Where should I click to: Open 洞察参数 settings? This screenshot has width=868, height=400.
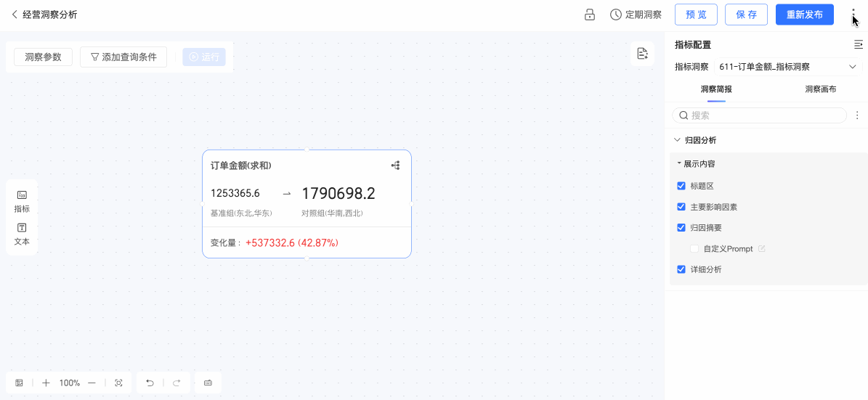[43, 57]
